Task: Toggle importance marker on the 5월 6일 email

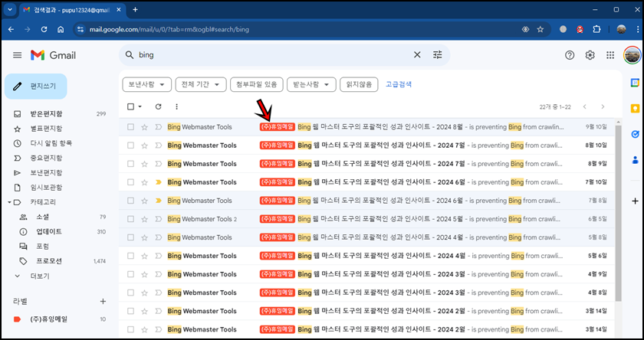Action: 159,256
